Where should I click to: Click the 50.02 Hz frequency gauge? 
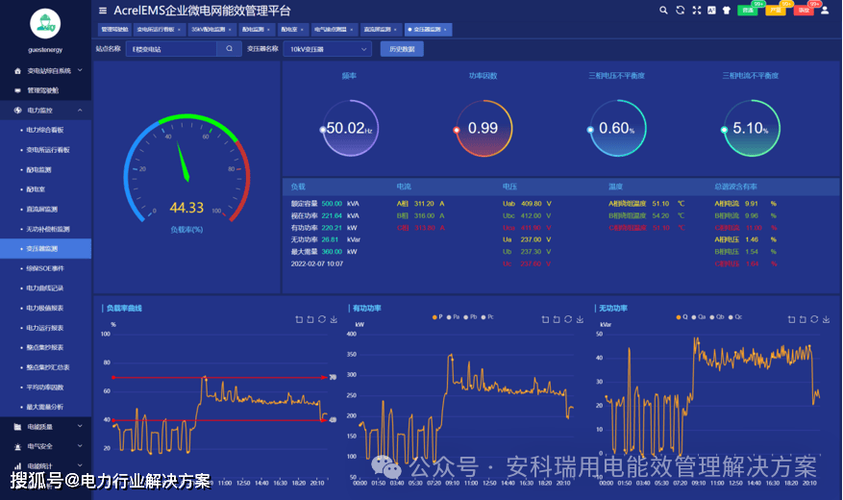click(x=350, y=128)
